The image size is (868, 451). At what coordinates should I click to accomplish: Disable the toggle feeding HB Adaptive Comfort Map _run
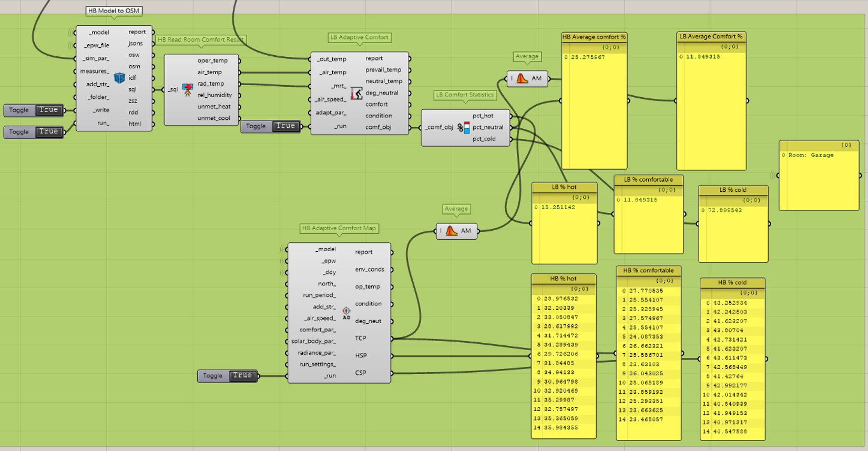[242, 376]
